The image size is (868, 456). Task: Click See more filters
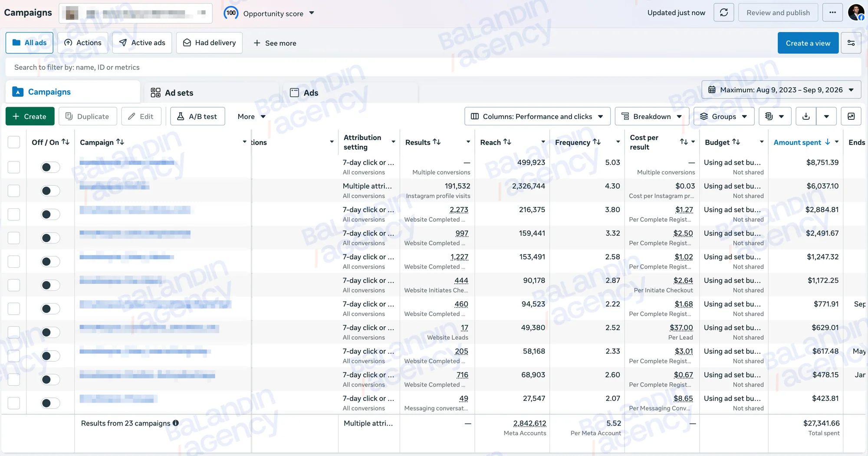pos(275,43)
